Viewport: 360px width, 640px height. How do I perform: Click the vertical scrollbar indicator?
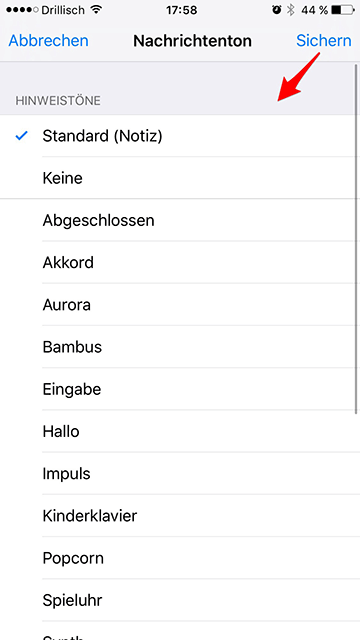click(356, 239)
